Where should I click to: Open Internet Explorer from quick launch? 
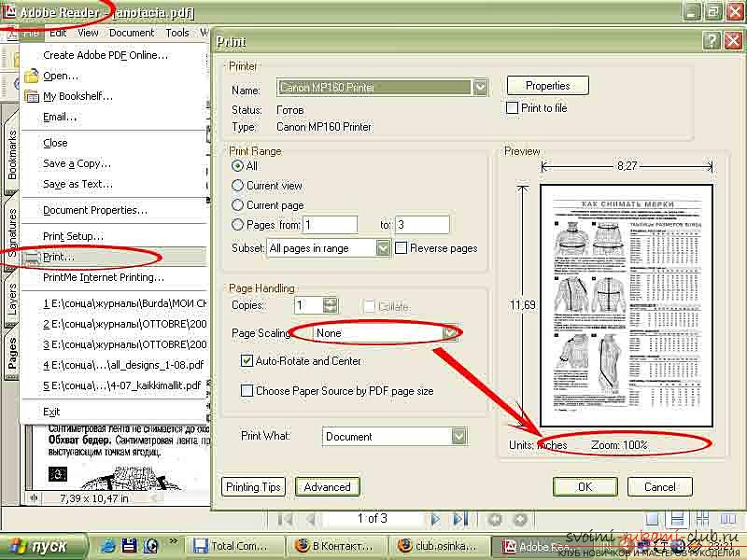[x=107, y=546]
